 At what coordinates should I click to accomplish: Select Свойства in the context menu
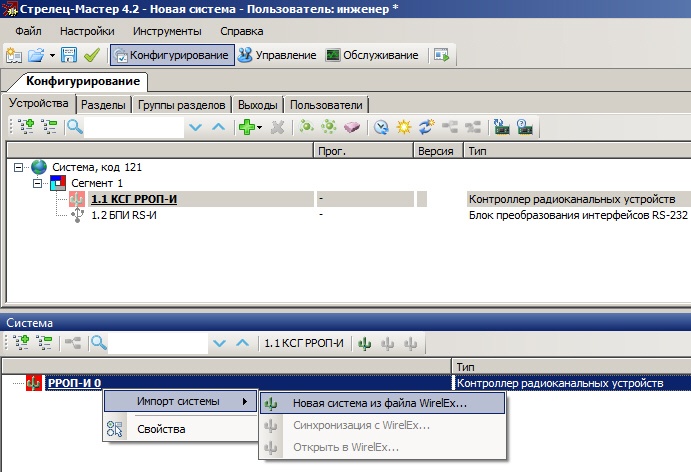(160, 429)
